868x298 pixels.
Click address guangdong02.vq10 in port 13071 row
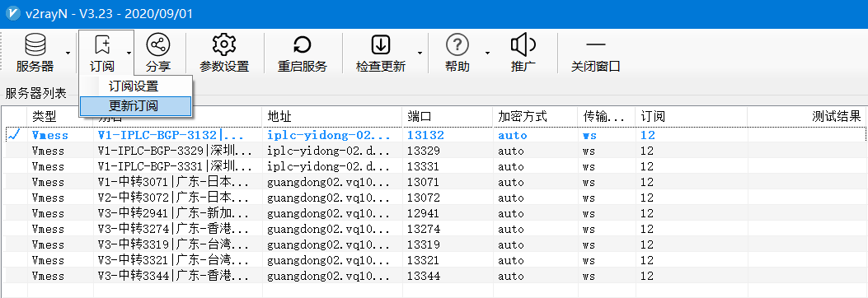329,182
